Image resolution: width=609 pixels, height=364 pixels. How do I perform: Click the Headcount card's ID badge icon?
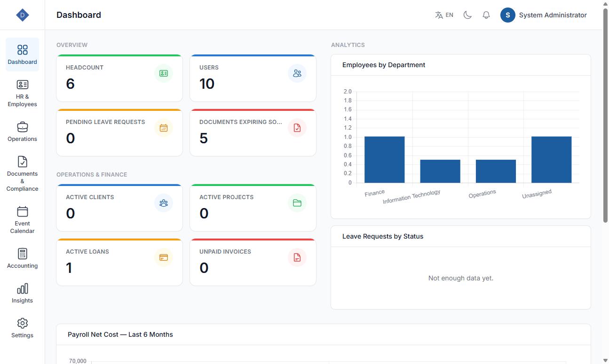click(x=164, y=73)
